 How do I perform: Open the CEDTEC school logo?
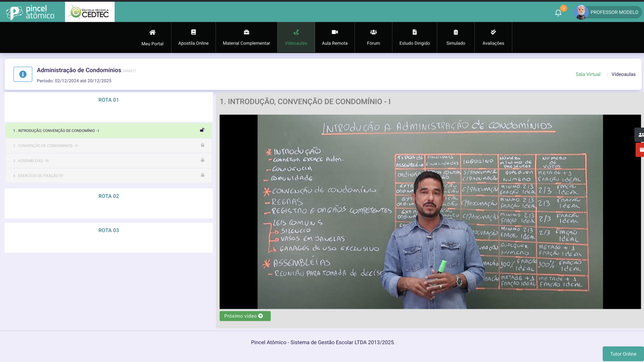[90, 12]
